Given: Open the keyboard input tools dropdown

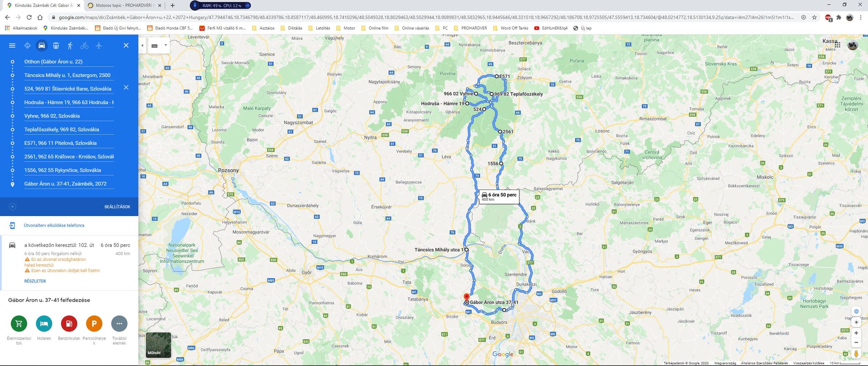Looking at the screenshot, I should click(x=165, y=45).
